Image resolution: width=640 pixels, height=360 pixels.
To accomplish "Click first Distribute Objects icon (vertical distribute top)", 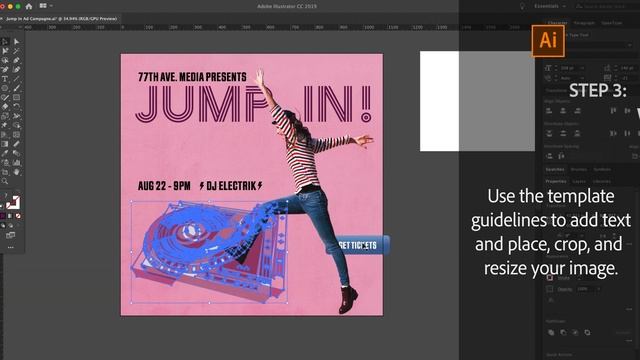I will pyautogui.click(x=549, y=133).
